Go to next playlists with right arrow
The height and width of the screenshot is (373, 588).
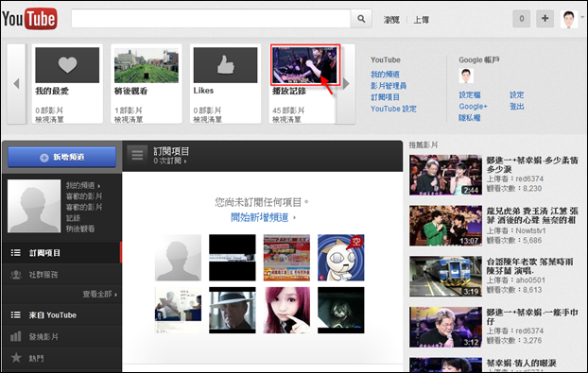[x=346, y=83]
